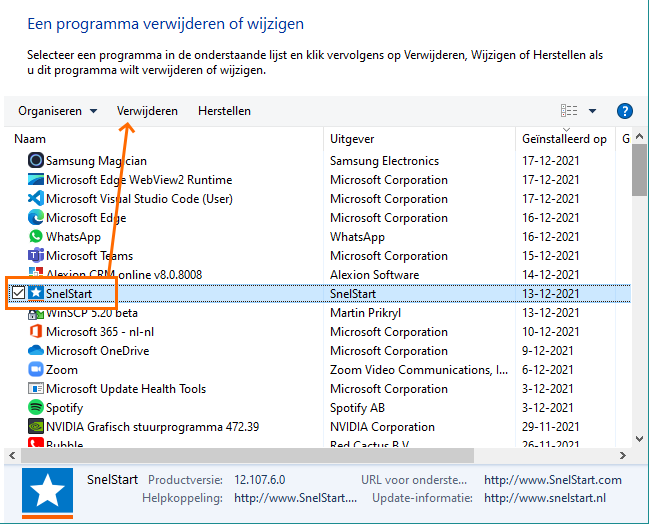Click the http://www.snelstart.nl update info URL

(x=545, y=498)
